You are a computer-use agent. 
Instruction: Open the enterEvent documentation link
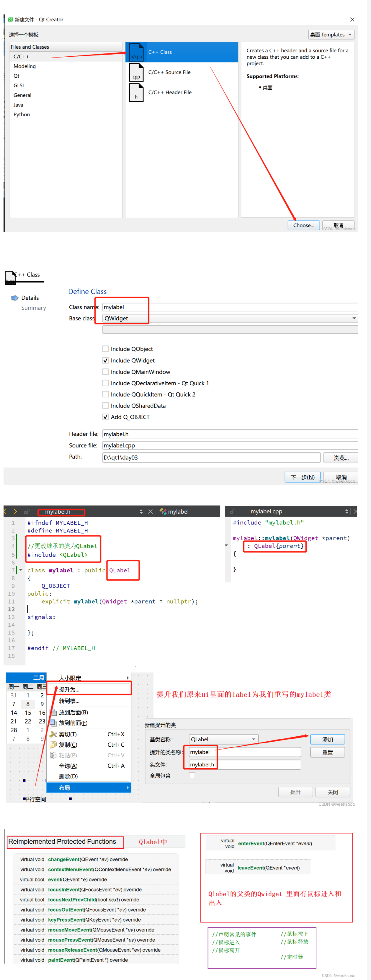[x=251, y=843]
